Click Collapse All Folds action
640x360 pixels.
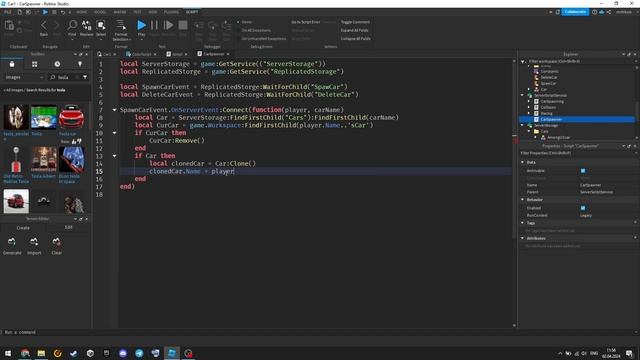click(356, 39)
